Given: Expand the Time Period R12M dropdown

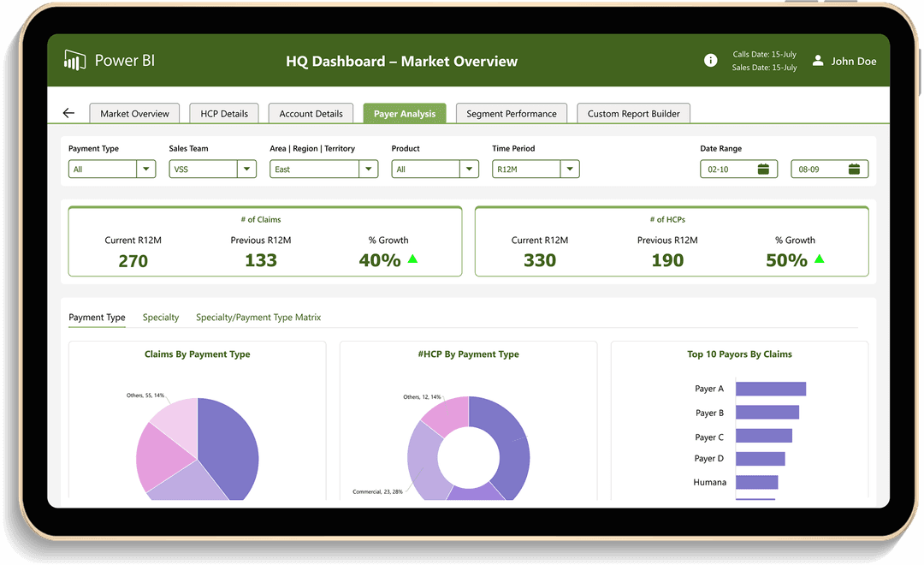Looking at the screenshot, I should click(570, 169).
